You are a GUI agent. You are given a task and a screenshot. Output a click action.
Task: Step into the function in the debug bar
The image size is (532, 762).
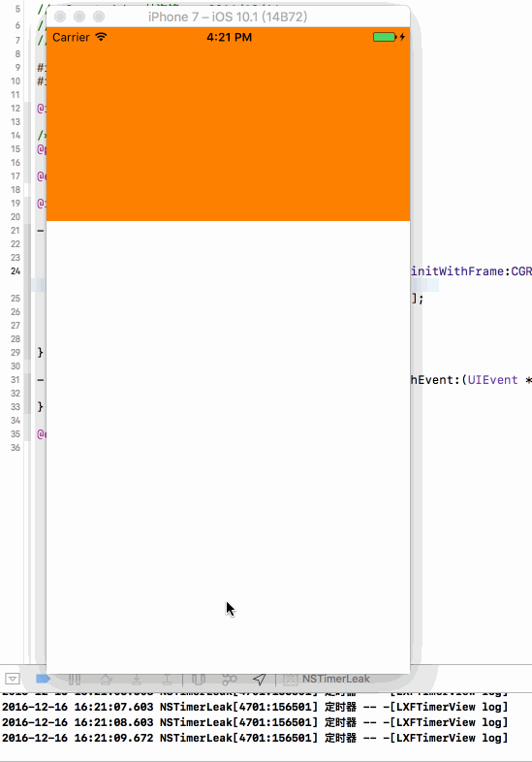point(137,679)
